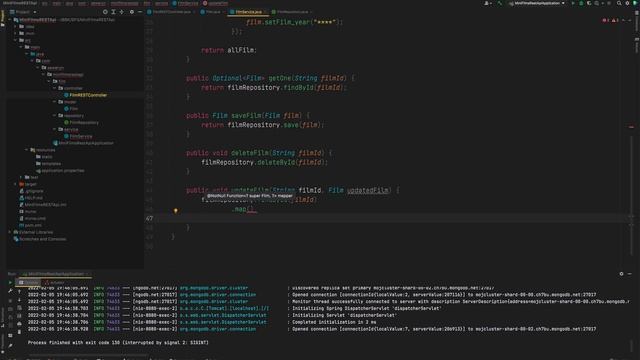Screen dimensions: 640x360
Task: Collapse the repository package arrow
Action: [54, 116]
